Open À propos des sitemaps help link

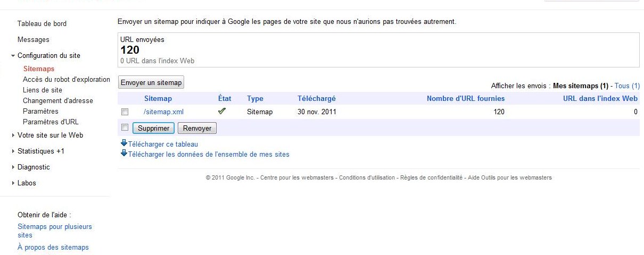[53, 248]
